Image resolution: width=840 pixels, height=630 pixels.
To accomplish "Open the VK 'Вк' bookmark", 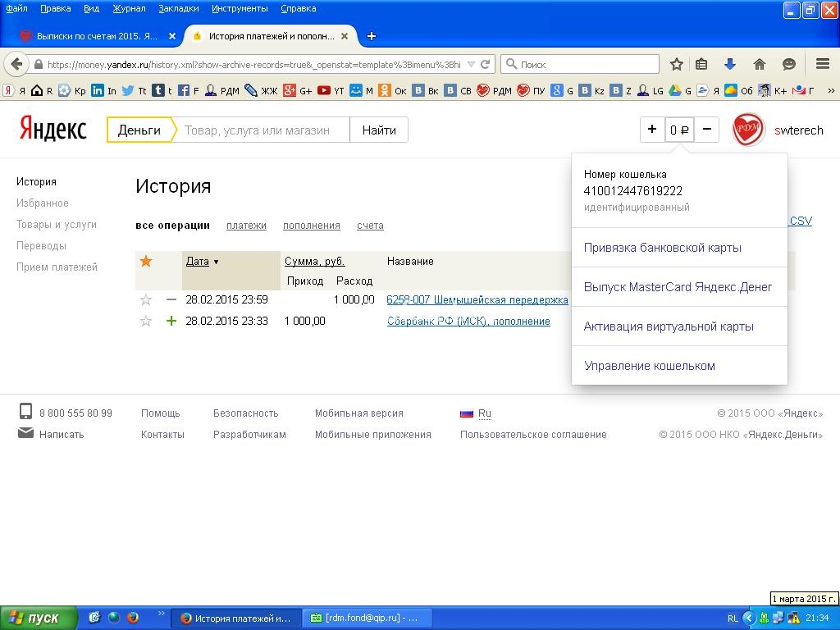I will coord(426,90).
